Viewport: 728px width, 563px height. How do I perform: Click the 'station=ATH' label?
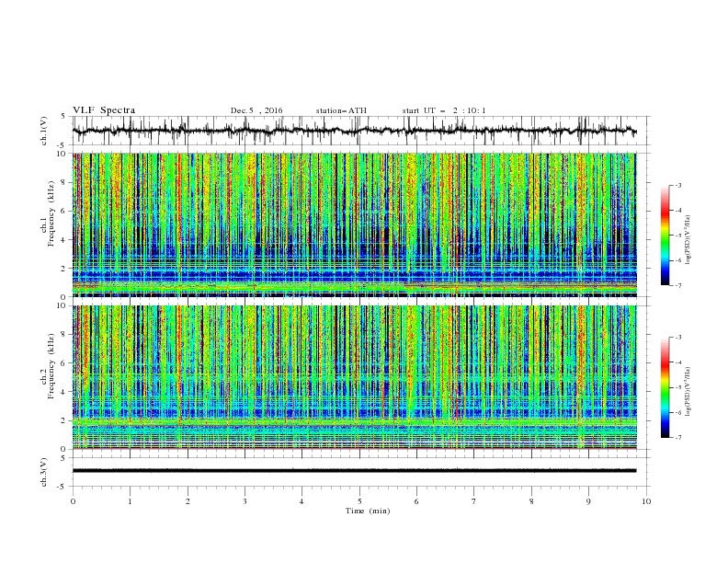tap(341, 110)
